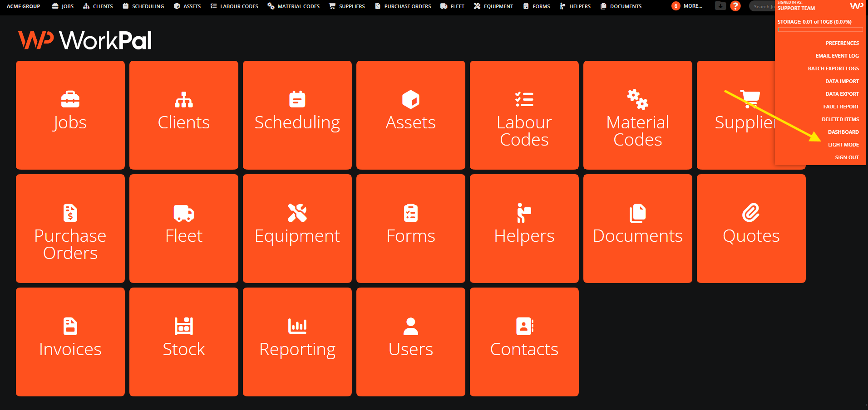Open the Reporting tile

point(297,342)
